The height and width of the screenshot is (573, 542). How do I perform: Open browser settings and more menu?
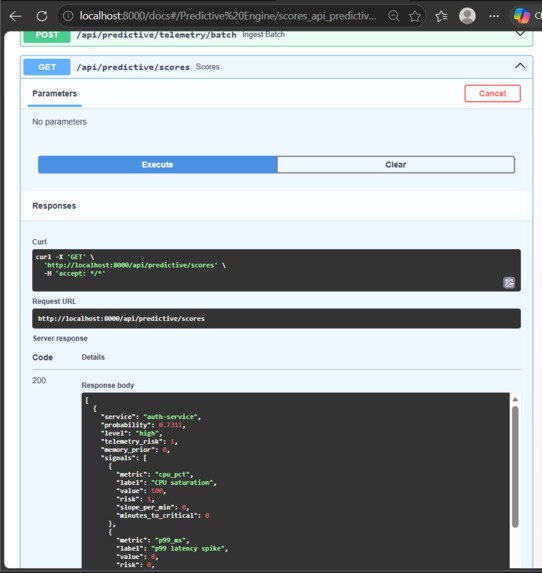click(494, 16)
